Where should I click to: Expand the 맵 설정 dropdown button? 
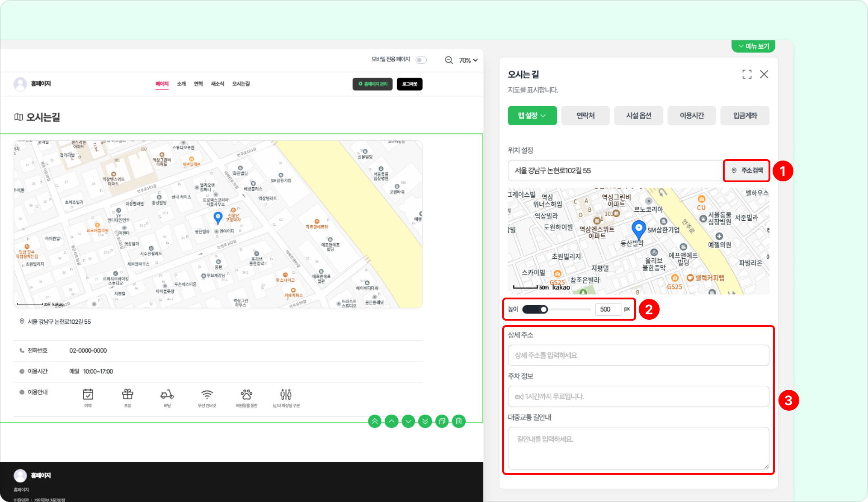point(532,116)
